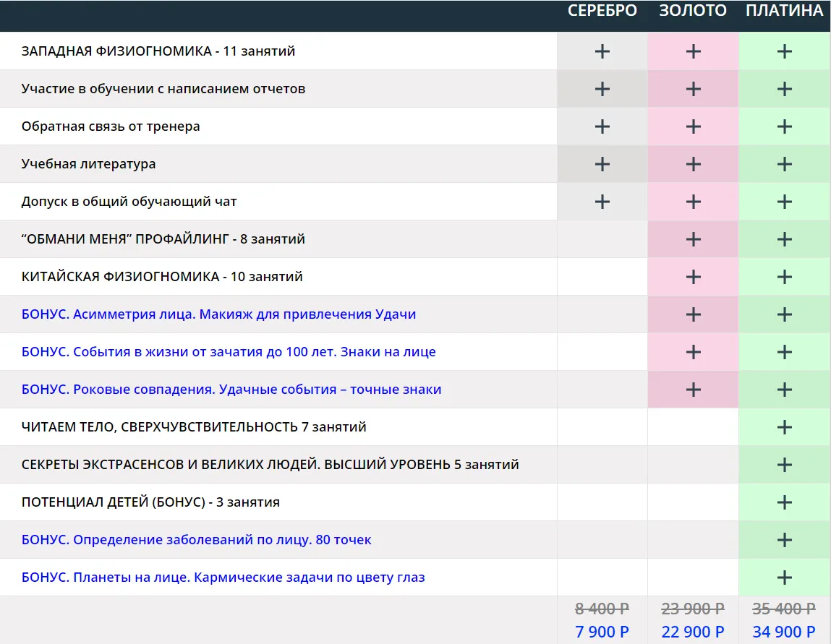Click the Платина plus for Читаем тело row
Image resolution: width=831 pixels, height=644 pixels.
(x=784, y=427)
